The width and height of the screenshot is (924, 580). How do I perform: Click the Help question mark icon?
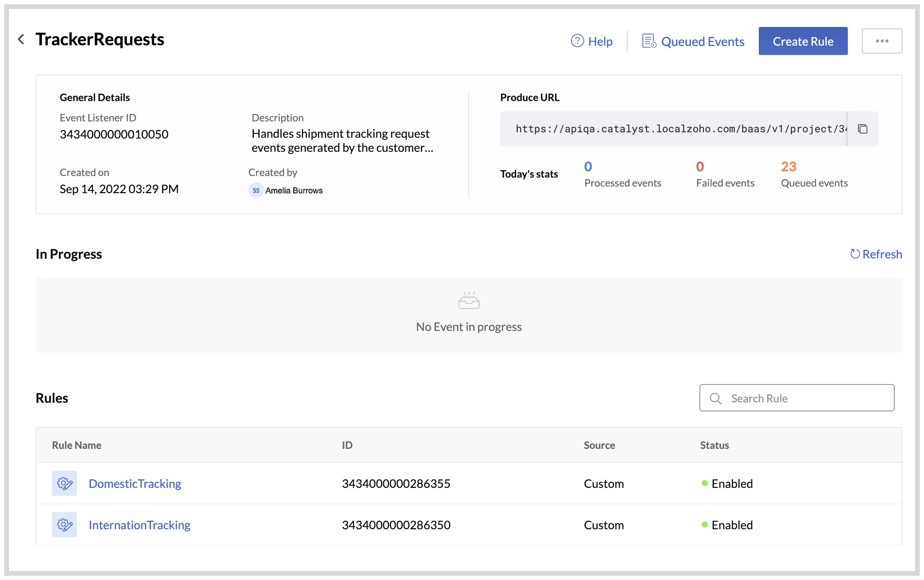click(578, 41)
